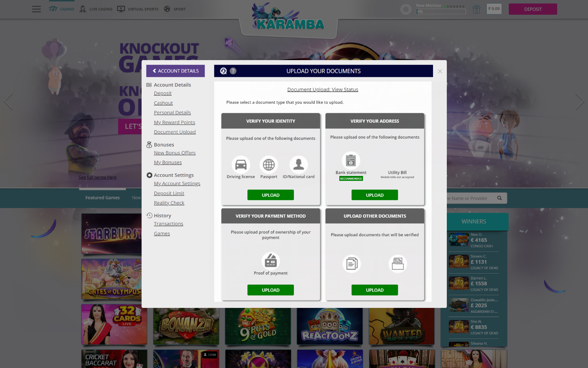The height and width of the screenshot is (368, 588).
Task: Click the Bank statement icon
Action: (351, 162)
